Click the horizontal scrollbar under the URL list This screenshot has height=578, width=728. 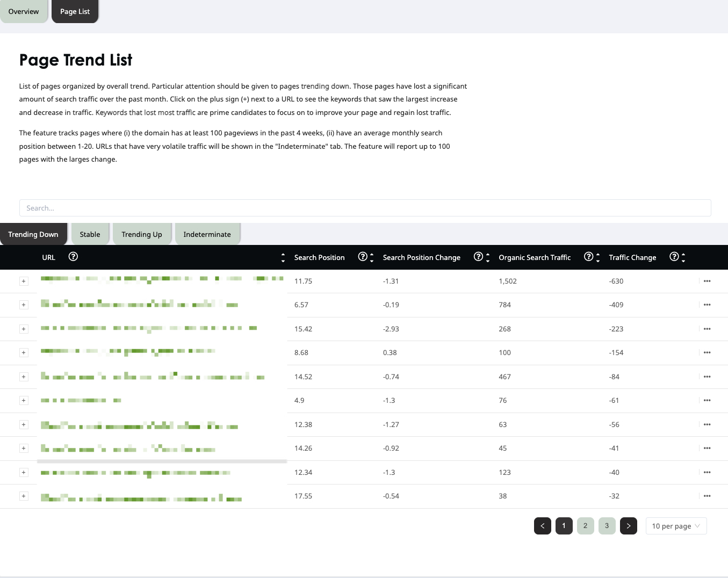pyautogui.click(x=162, y=461)
